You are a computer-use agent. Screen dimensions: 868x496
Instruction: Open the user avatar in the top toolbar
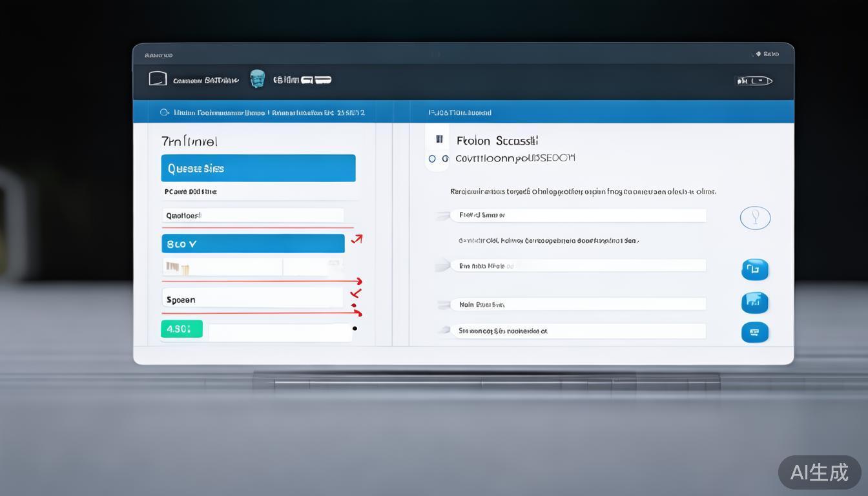(x=257, y=78)
